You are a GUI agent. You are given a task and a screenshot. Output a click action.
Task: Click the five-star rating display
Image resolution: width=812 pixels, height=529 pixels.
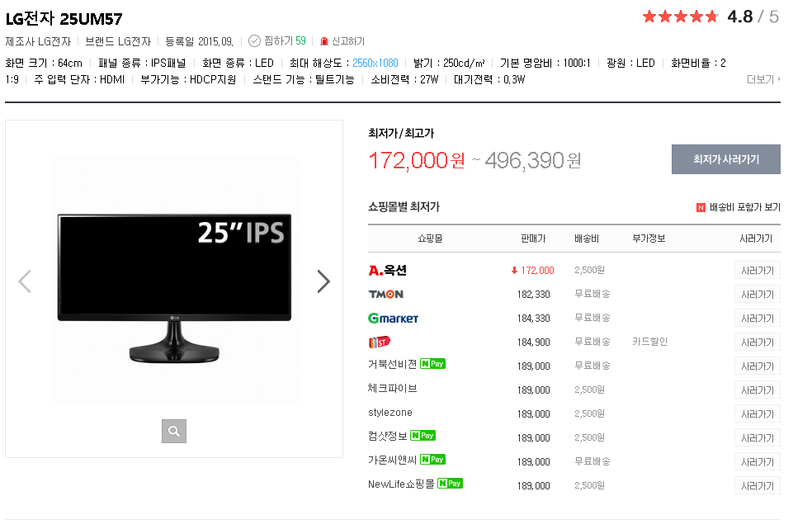pyautogui.click(x=680, y=17)
